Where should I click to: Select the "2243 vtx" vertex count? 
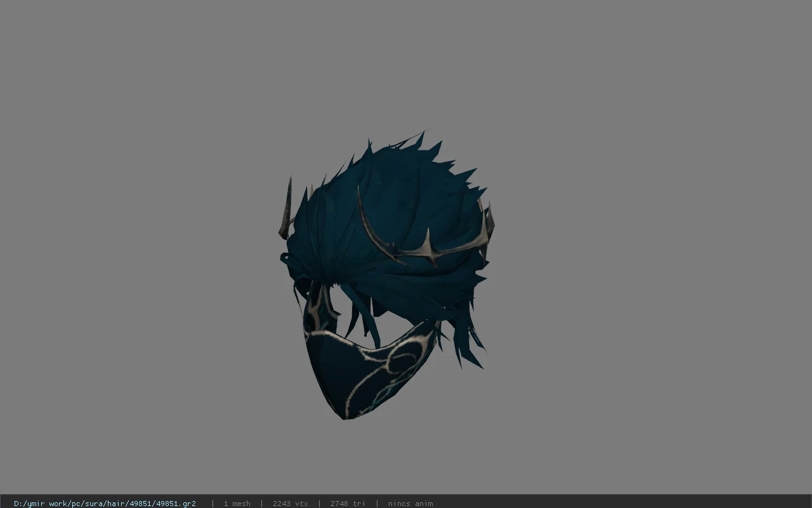point(291,504)
